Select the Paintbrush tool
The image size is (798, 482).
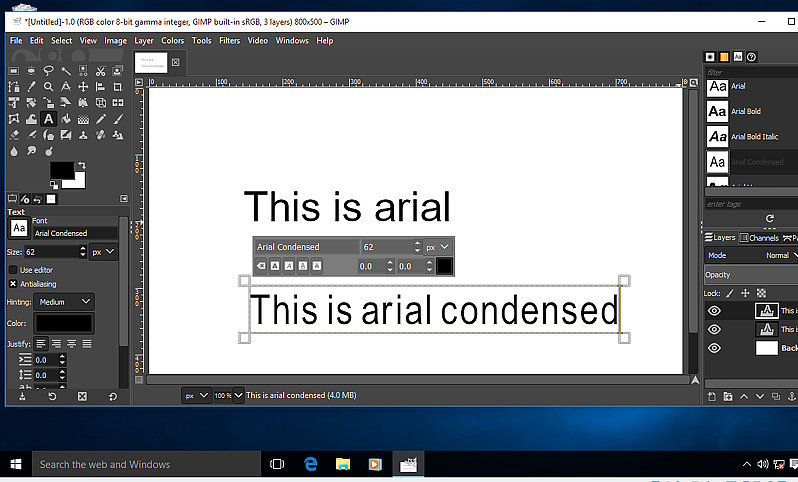tap(118, 119)
